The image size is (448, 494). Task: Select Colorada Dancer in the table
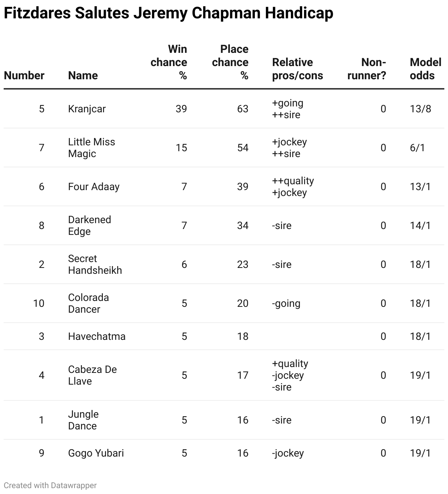[88, 304]
